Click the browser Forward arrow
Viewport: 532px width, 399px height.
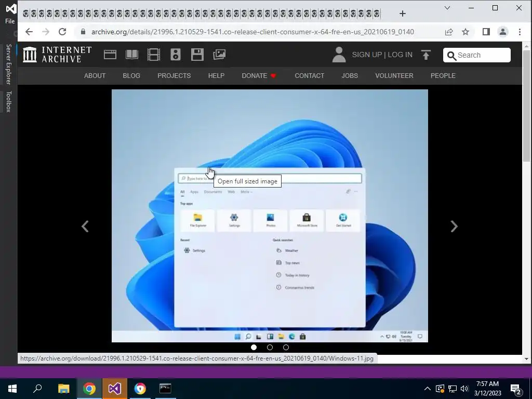click(x=46, y=32)
